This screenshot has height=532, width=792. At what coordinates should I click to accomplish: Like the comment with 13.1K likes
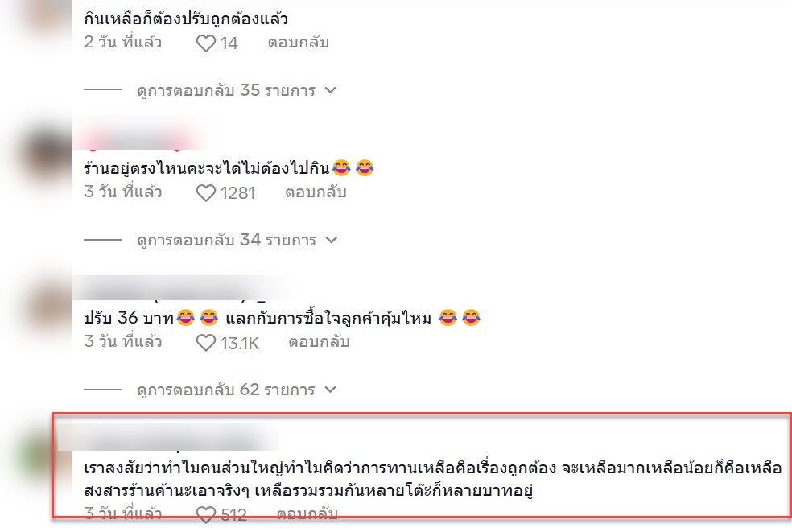(205, 343)
